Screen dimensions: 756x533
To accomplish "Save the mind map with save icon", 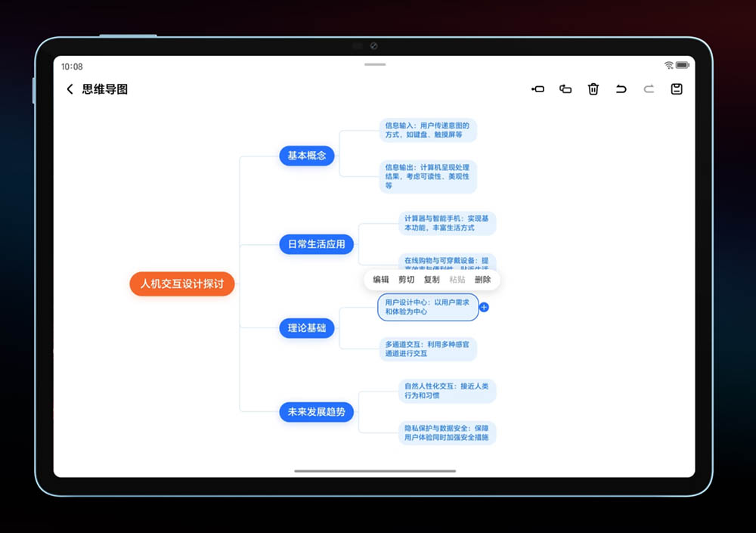I will [x=677, y=89].
